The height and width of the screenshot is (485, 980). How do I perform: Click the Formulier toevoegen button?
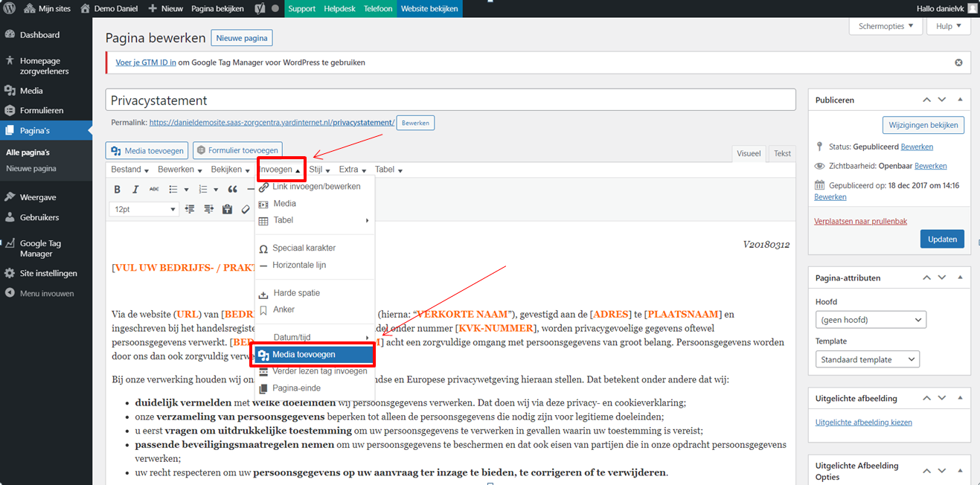pos(238,150)
